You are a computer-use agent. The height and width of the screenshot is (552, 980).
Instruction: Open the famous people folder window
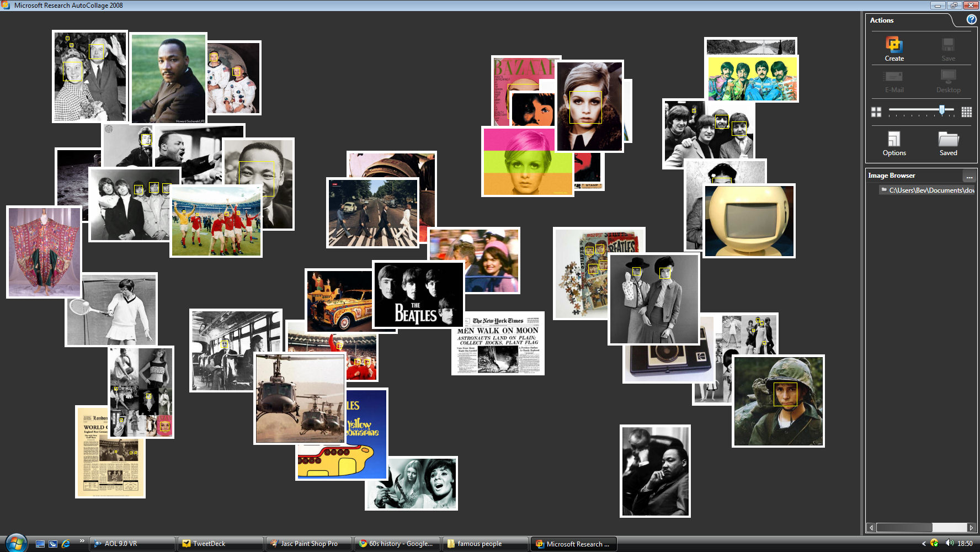pos(486,544)
